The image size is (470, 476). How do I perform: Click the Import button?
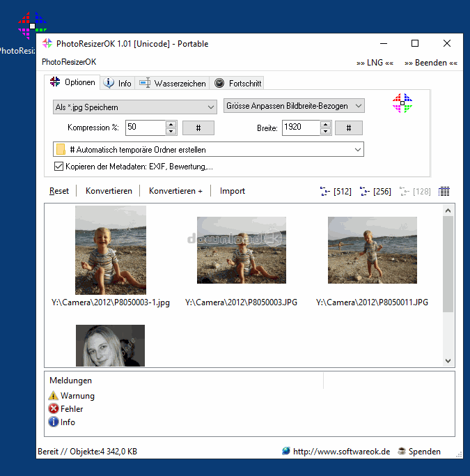coord(233,191)
